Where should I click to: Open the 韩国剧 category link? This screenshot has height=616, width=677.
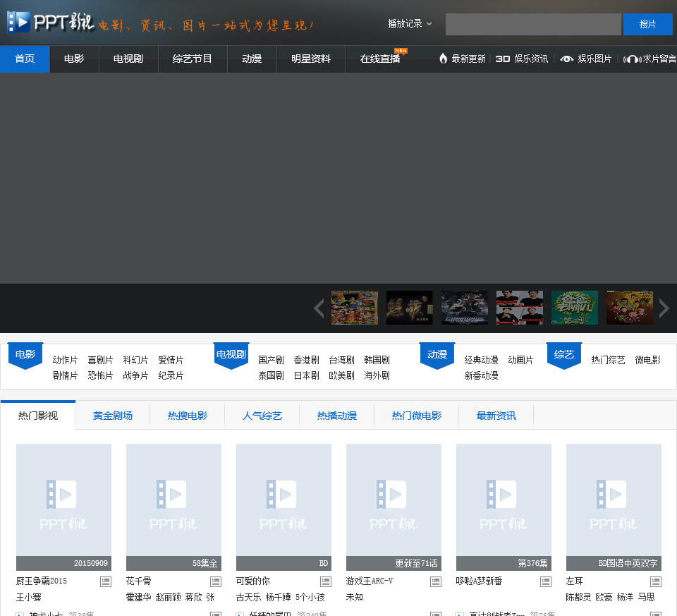(377, 360)
